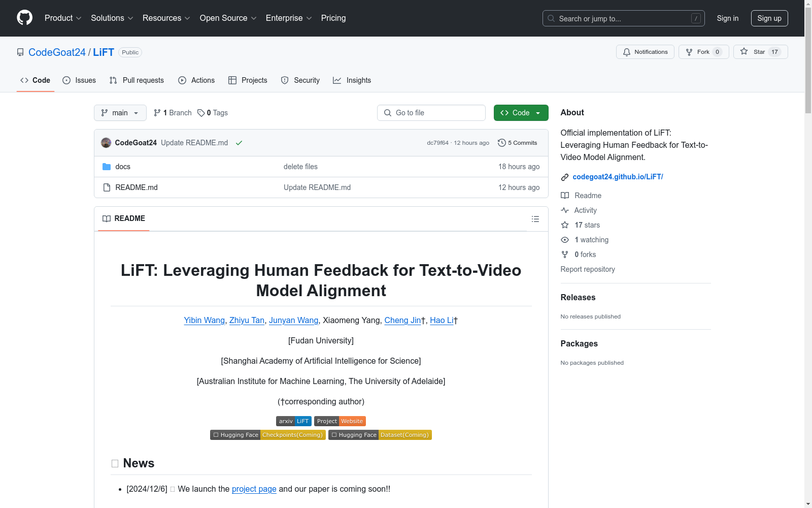Click the green commit status checkmark
Image resolution: width=812 pixels, height=508 pixels.
(x=239, y=143)
